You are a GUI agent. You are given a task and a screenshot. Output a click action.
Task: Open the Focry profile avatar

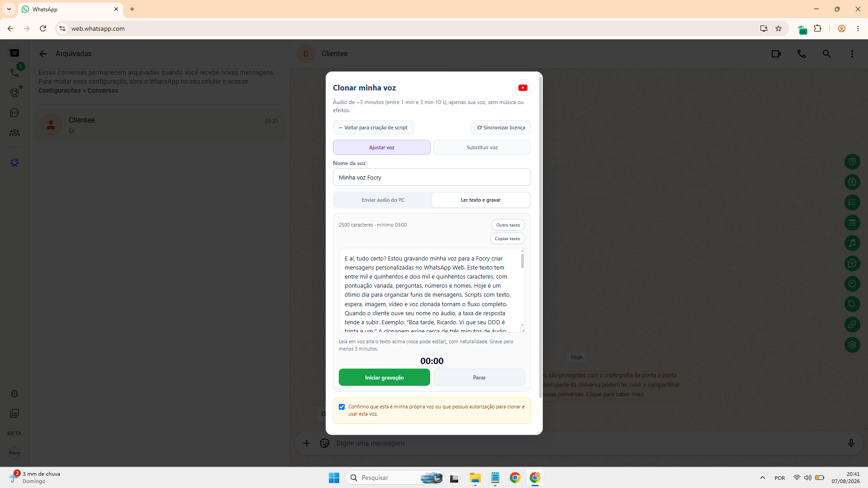pyautogui.click(x=14, y=453)
